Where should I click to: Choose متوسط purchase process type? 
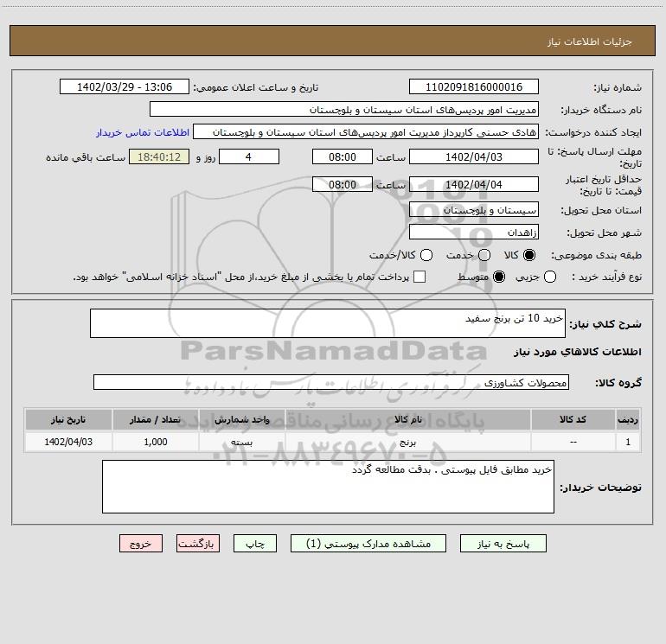tap(499, 277)
